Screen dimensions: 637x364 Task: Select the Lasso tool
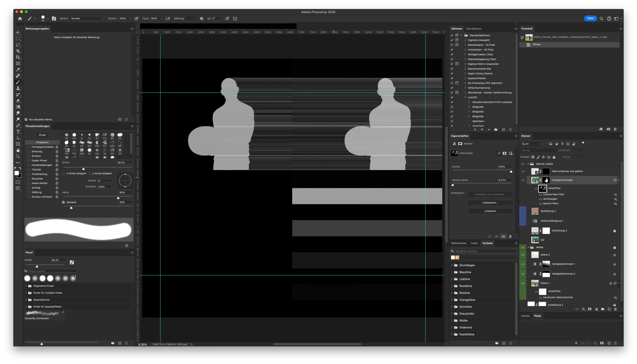[18, 45]
